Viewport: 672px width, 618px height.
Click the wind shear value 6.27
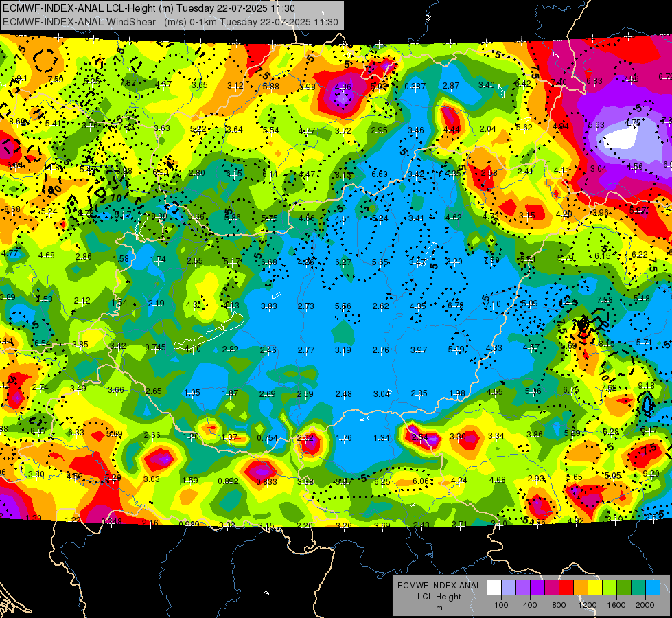click(x=343, y=262)
